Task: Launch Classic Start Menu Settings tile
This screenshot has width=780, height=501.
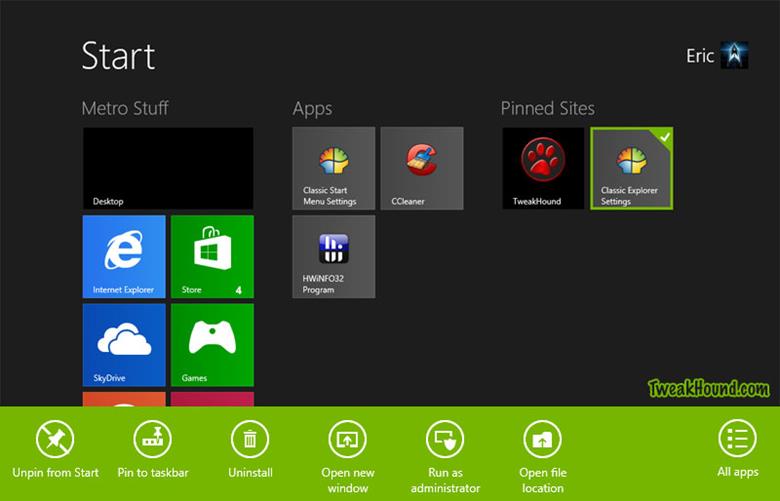Action: (x=334, y=168)
